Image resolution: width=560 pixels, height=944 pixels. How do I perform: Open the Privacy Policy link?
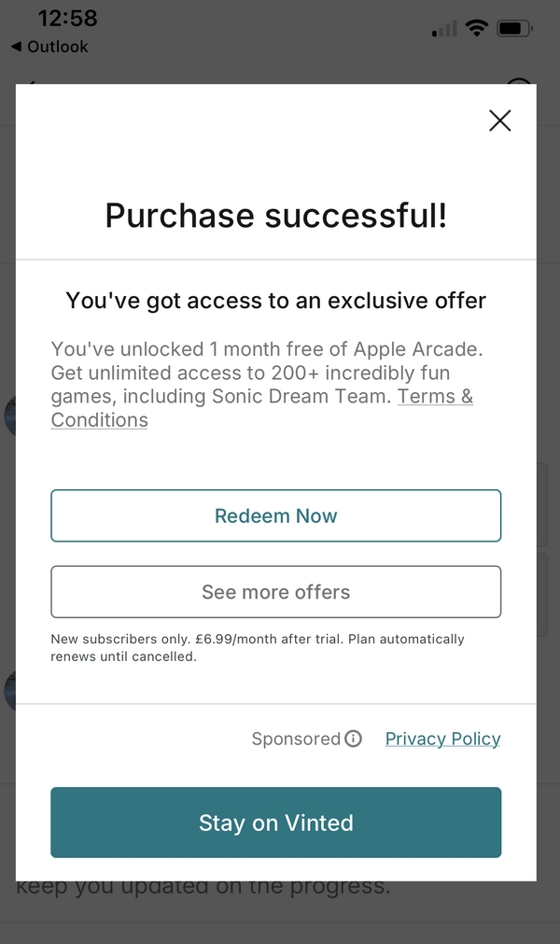click(442, 739)
